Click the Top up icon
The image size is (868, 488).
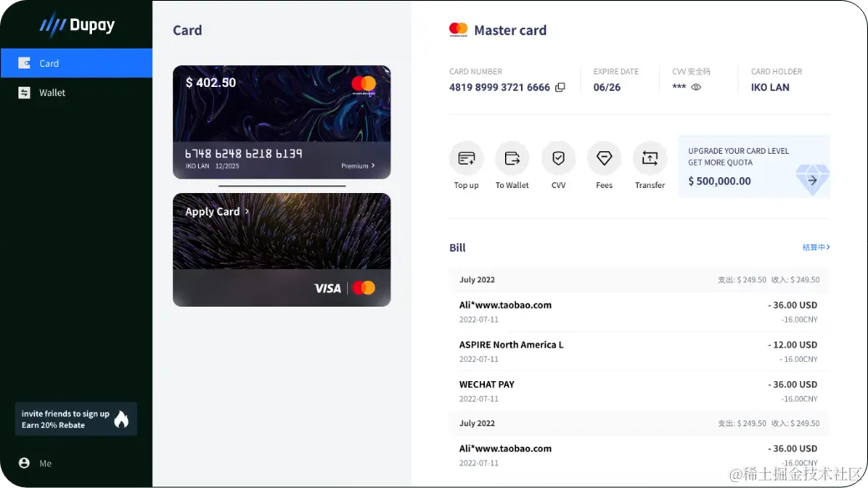[x=466, y=159]
